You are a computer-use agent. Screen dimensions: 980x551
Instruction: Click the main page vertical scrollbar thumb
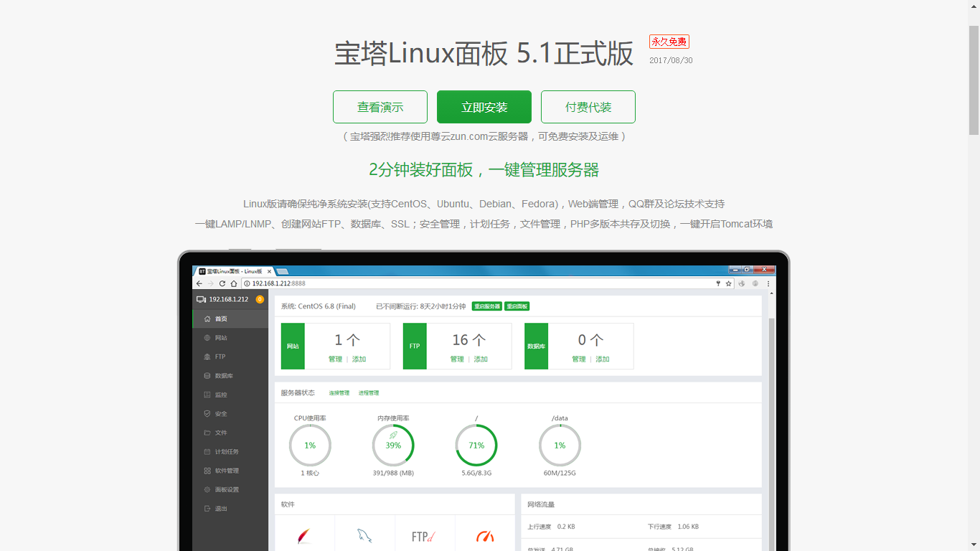[x=974, y=80]
